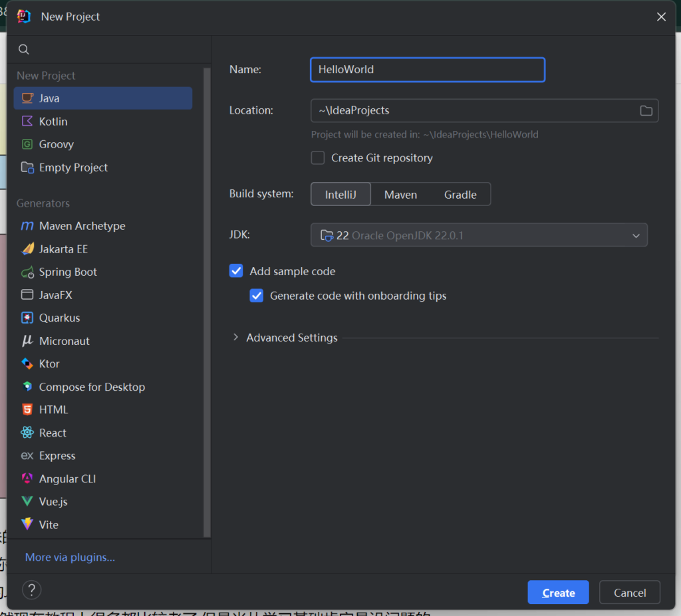Choose React generator
The image size is (681, 616).
pyautogui.click(x=103, y=433)
